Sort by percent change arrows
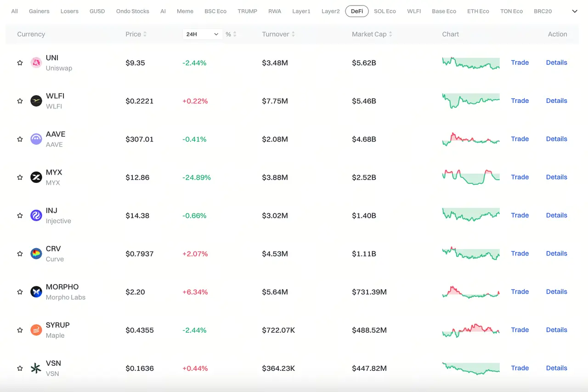The width and height of the screenshot is (588, 392). click(x=235, y=34)
